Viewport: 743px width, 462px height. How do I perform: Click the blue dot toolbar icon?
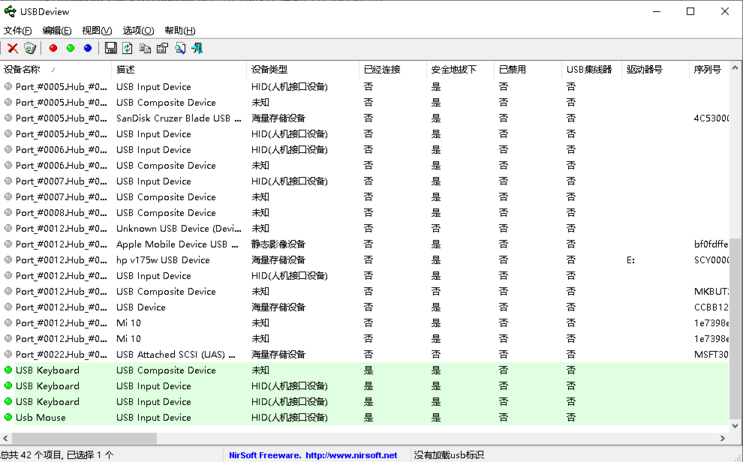point(87,48)
